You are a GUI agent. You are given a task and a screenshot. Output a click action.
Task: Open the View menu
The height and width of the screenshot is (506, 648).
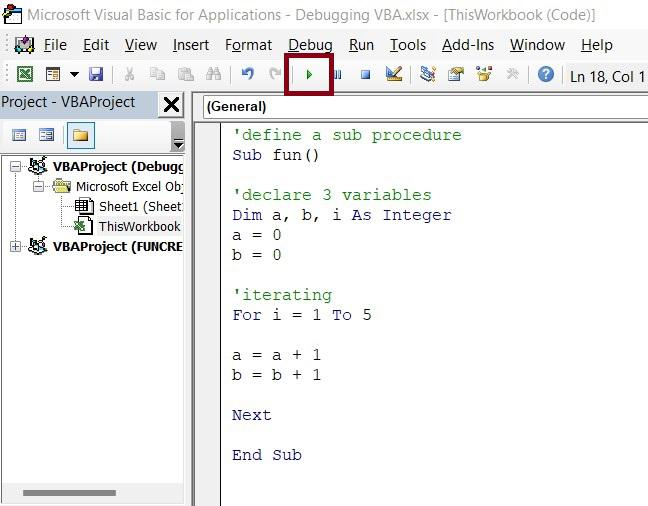141,45
